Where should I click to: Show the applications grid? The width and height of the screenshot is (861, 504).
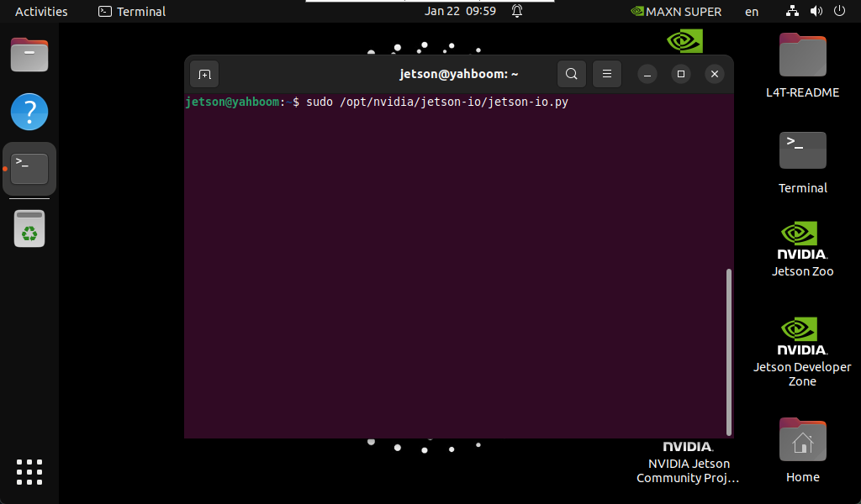(29, 472)
